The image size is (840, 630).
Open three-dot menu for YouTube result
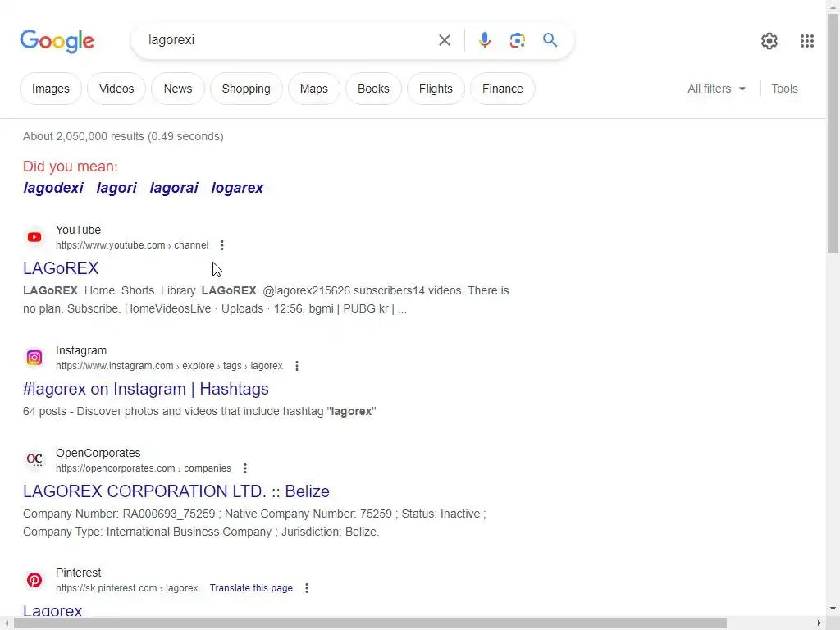click(x=222, y=245)
